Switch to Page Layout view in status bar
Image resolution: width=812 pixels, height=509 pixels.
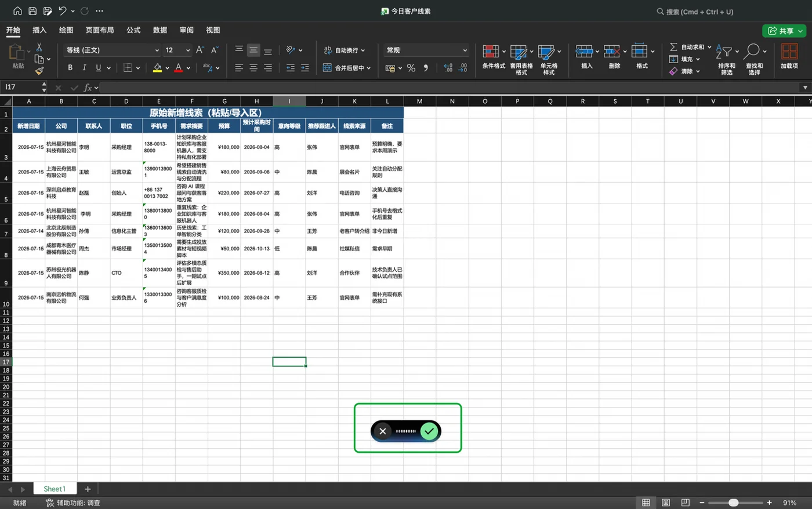coord(666,503)
